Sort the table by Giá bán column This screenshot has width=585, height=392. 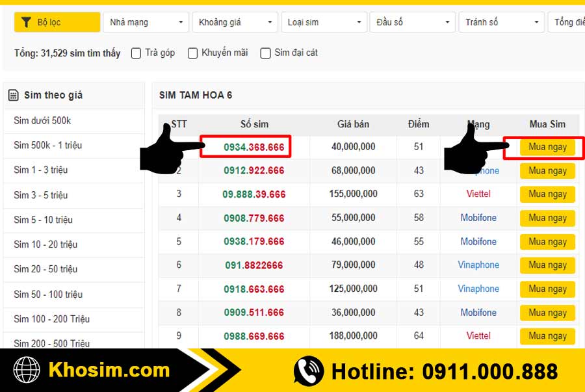[354, 124]
